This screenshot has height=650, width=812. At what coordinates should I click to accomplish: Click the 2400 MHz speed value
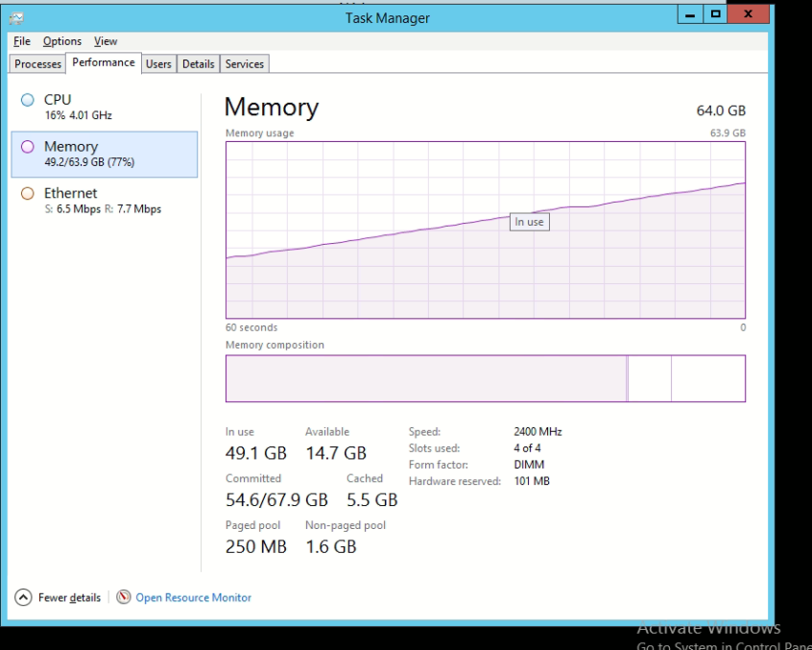[537, 431]
